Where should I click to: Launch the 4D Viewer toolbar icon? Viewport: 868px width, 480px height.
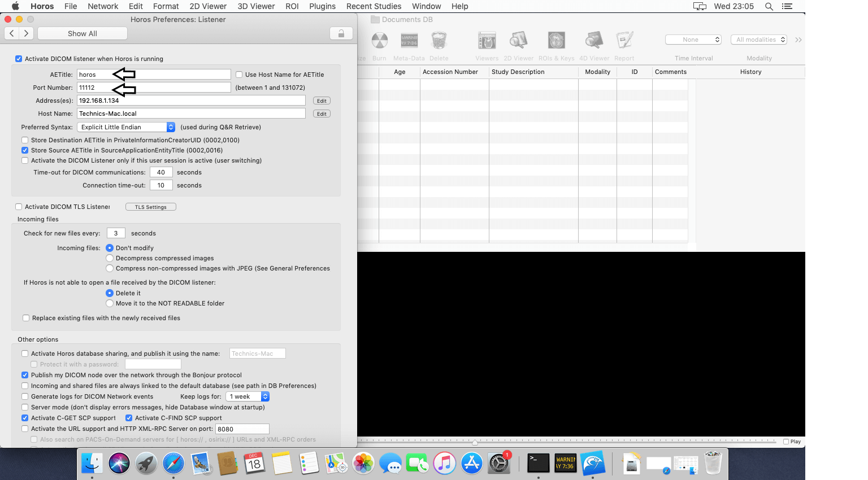pyautogui.click(x=594, y=41)
